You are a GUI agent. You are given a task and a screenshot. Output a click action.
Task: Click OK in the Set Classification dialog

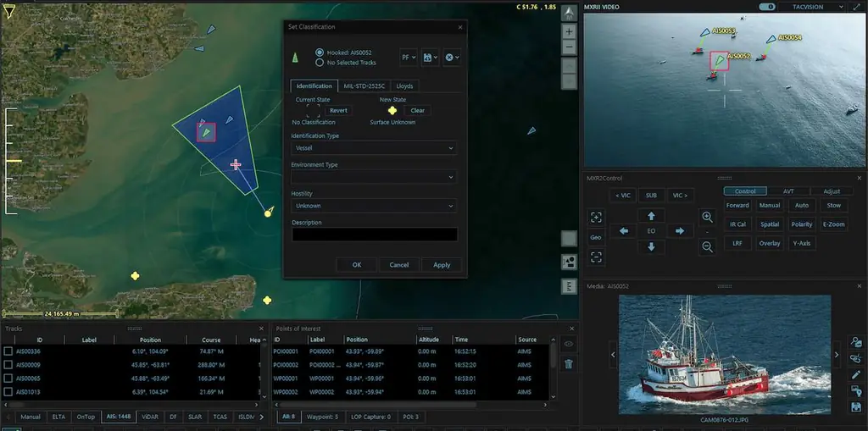tap(357, 265)
